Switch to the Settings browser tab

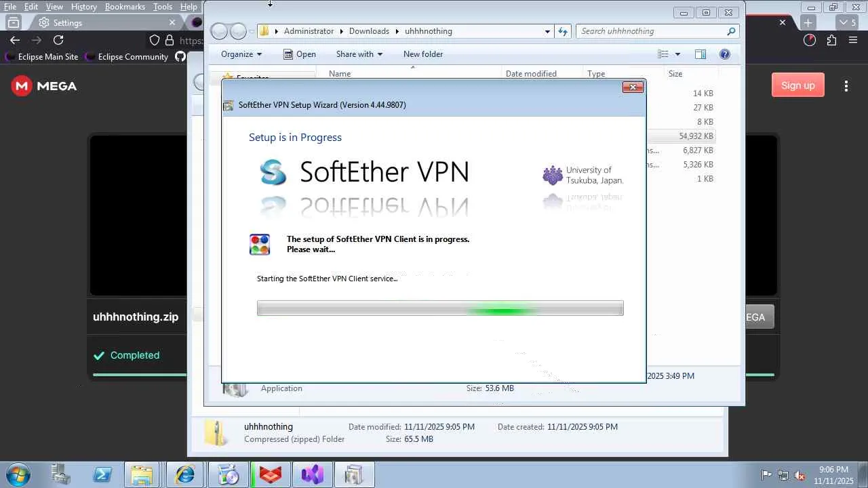[105, 22]
